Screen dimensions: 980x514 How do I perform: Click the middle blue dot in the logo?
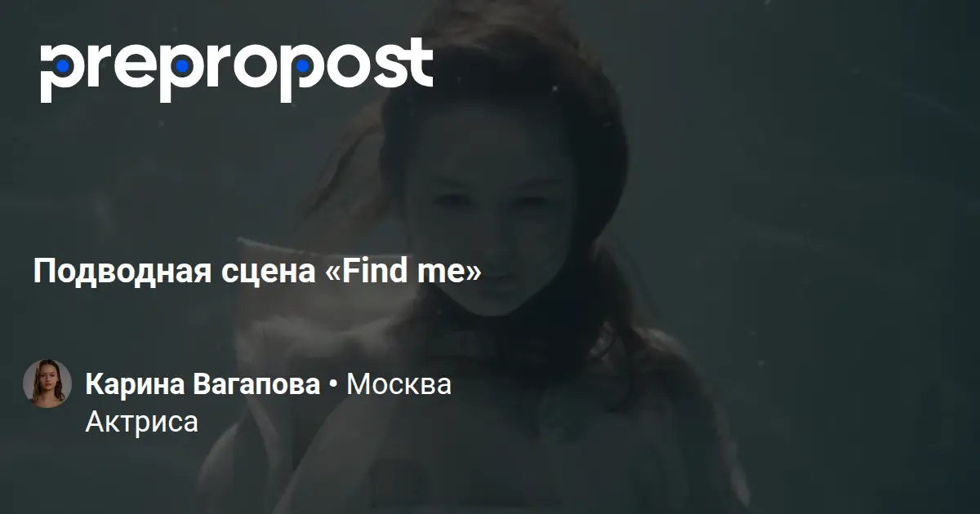pos(183,65)
